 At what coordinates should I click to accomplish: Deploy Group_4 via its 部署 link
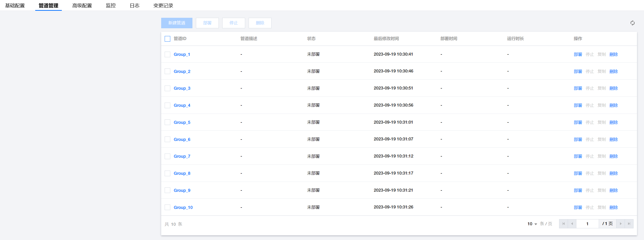pyautogui.click(x=578, y=105)
